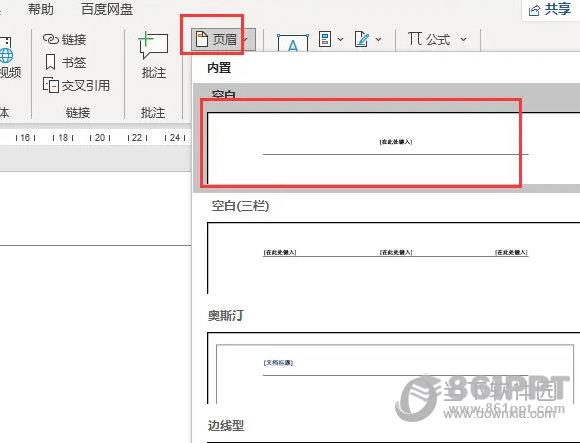Expand the 公式 dropdown arrow
The width and height of the screenshot is (580, 443).
pyautogui.click(x=463, y=39)
